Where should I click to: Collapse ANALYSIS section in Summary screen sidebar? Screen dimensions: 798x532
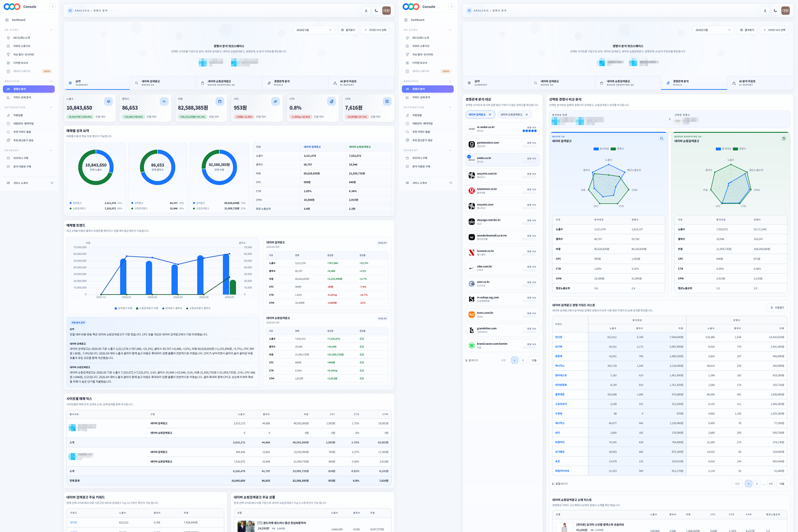click(x=51, y=81)
